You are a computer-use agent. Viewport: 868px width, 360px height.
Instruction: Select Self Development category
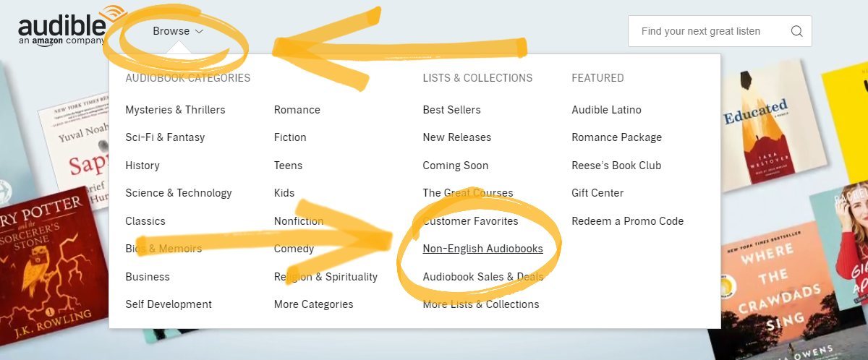[x=169, y=304]
